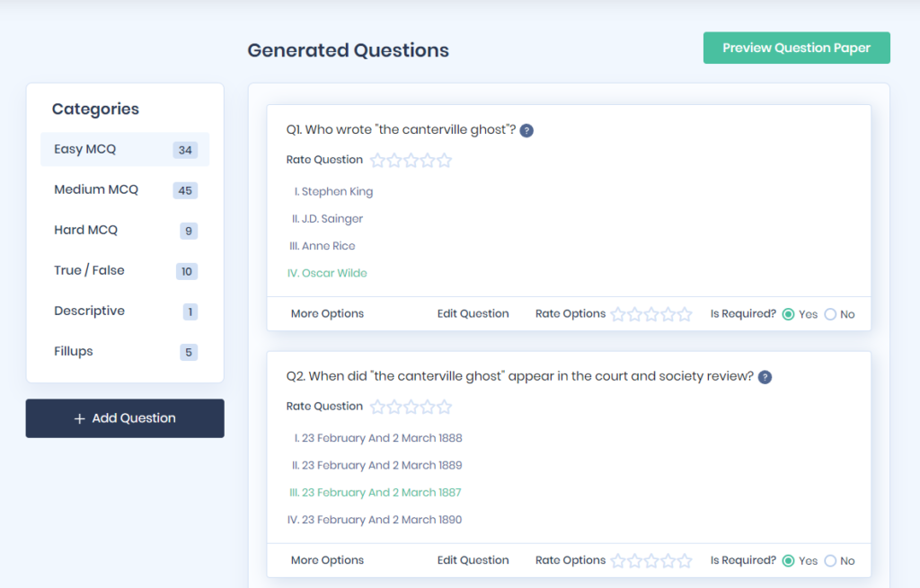
Task: Expand More Options for question Q2
Action: (x=327, y=560)
